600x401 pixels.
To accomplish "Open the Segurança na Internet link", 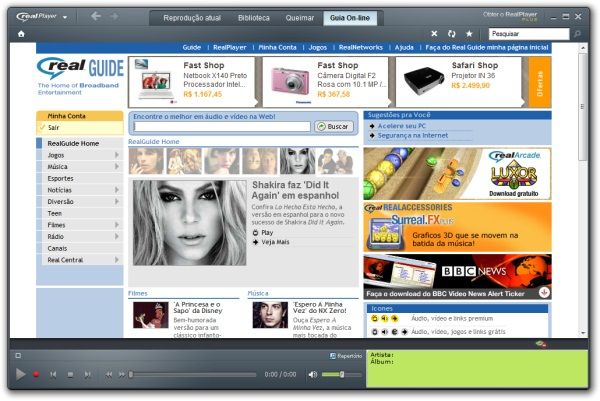I will [413, 135].
